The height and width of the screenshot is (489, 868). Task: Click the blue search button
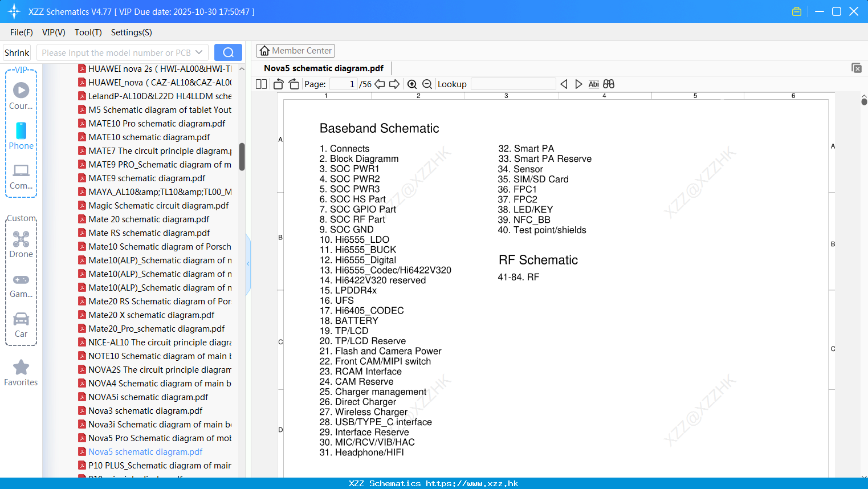coord(228,52)
